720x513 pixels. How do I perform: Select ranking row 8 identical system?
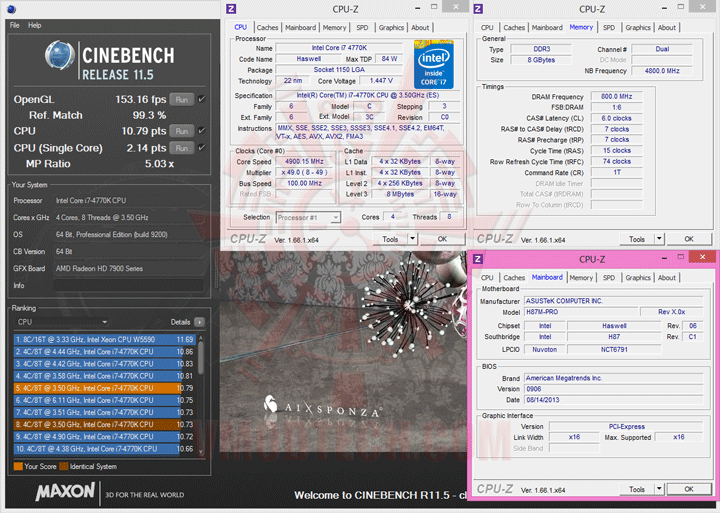105,424
